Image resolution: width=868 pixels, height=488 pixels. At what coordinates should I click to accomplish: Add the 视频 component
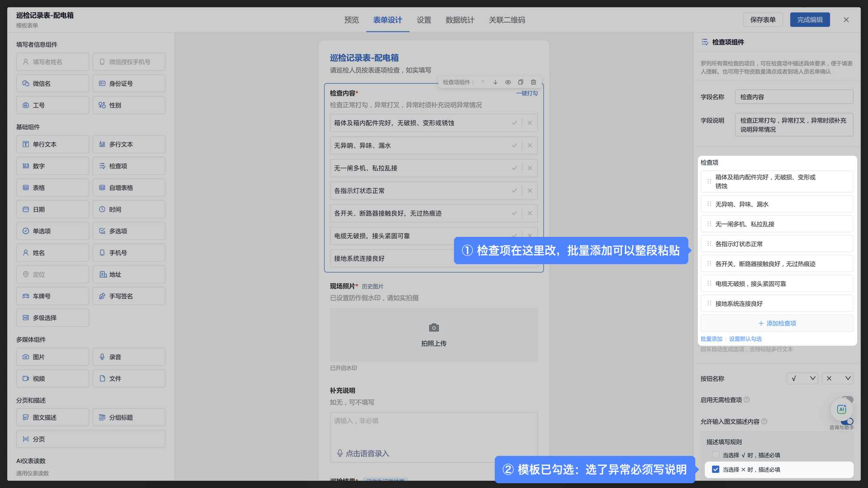[53, 379]
